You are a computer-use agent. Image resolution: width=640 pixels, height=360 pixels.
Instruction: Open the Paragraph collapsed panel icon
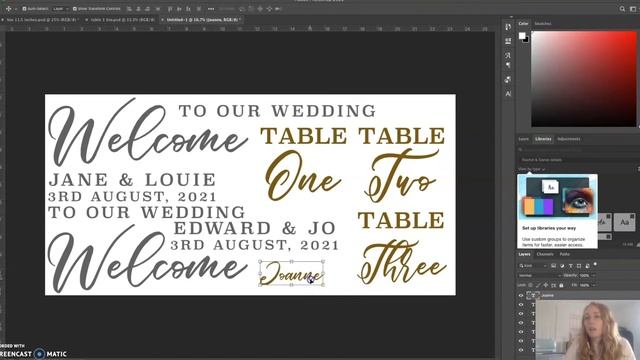pos(508,65)
